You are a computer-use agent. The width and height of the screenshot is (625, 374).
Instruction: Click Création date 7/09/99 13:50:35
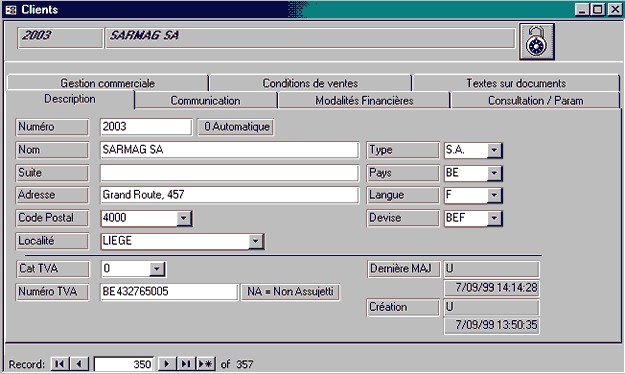coord(492,325)
